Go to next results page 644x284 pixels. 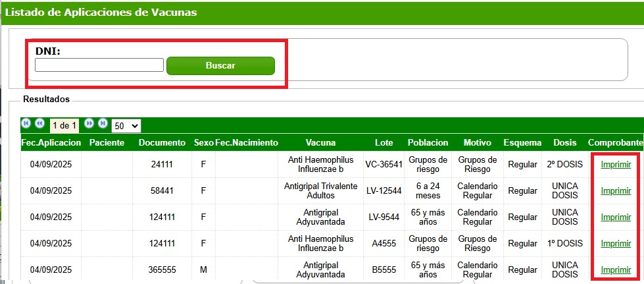pyautogui.click(x=89, y=123)
